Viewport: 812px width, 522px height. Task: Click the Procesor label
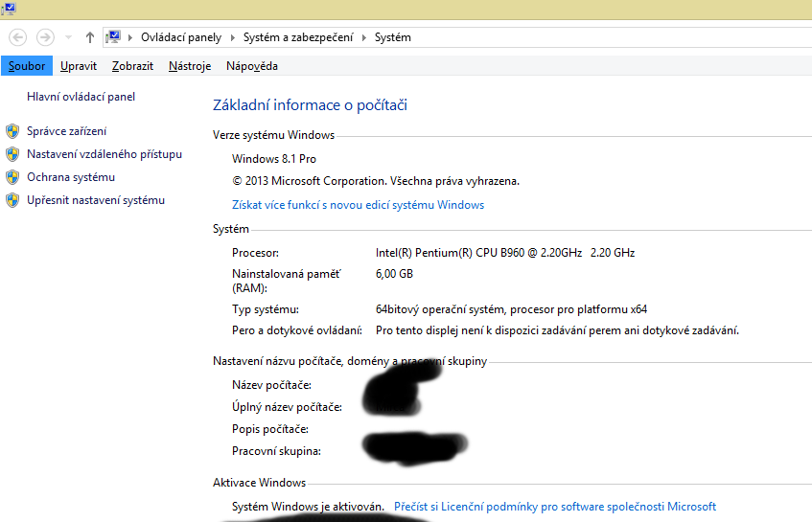255,253
